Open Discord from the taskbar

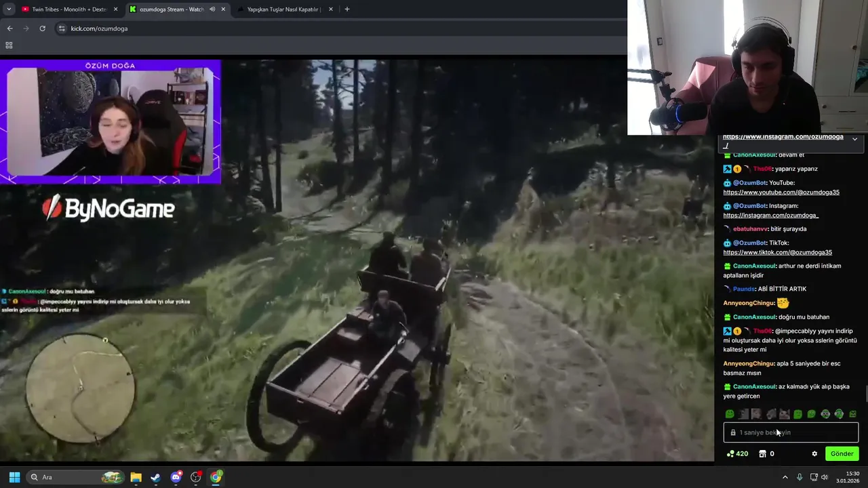pyautogui.click(x=176, y=477)
